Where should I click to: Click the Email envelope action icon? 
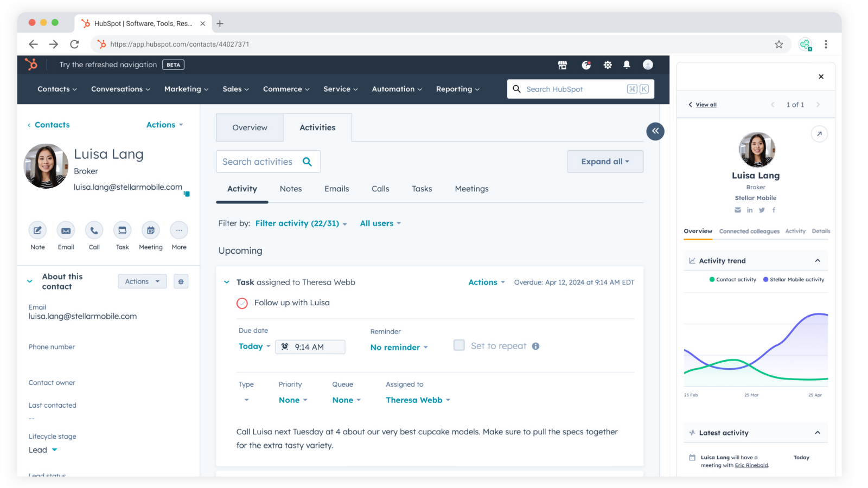(x=66, y=230)
